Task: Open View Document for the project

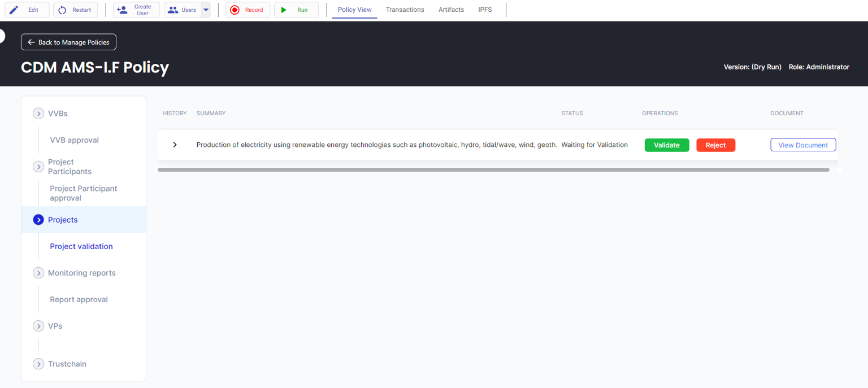Action: tap(802, 145)
